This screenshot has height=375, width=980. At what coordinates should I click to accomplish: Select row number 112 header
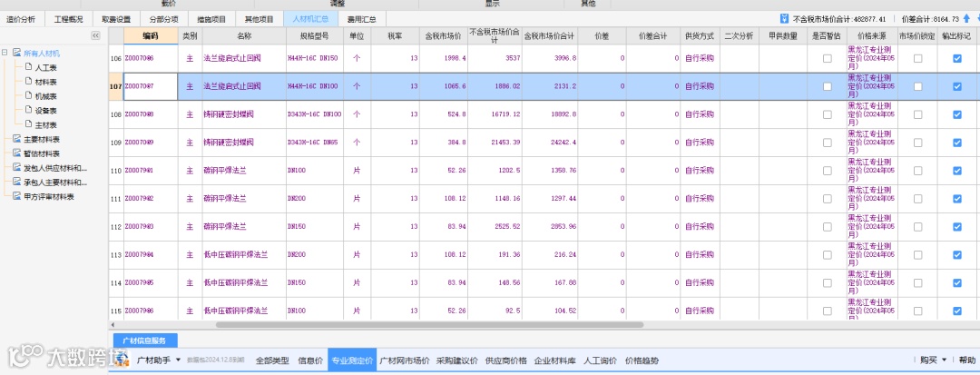pos(115,227)
